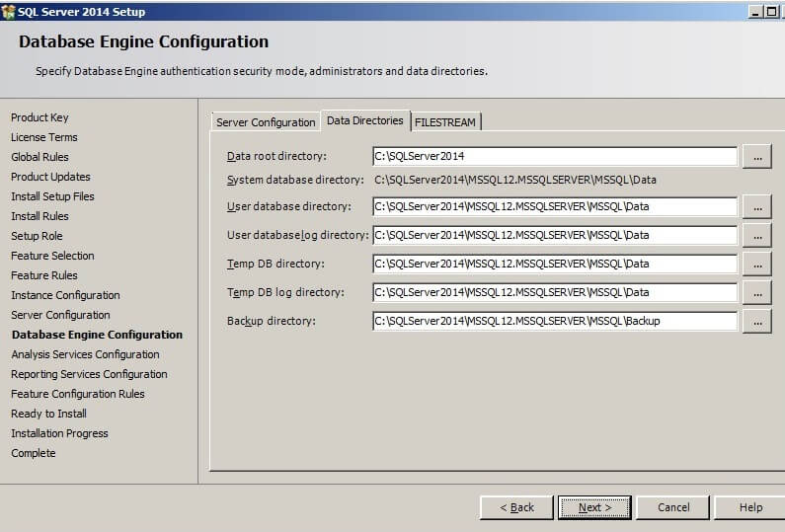Click the Data root directory field
The width and height of the screenshot is (785, 532).
(x=554, y=156)
